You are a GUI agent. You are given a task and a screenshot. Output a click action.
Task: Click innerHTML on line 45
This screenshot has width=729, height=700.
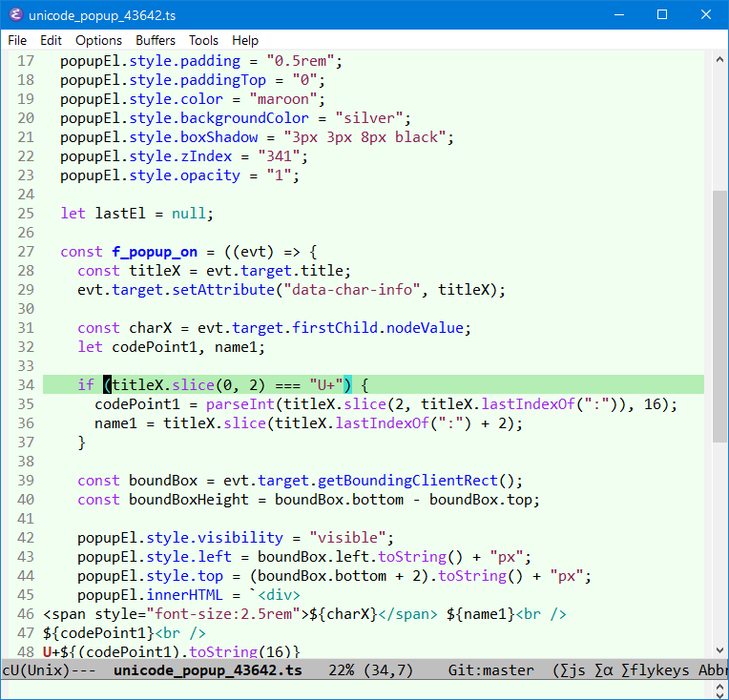[x=184, y=595]
